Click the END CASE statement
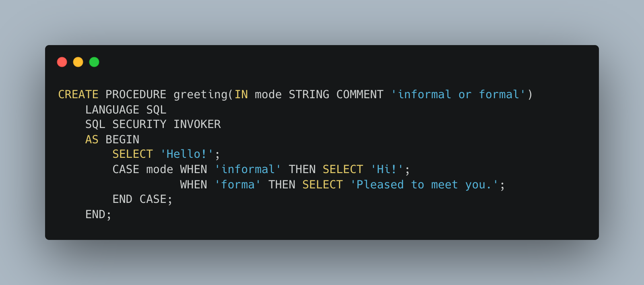The width and height of the screenshot is (644, 285). tap(142, 199)
